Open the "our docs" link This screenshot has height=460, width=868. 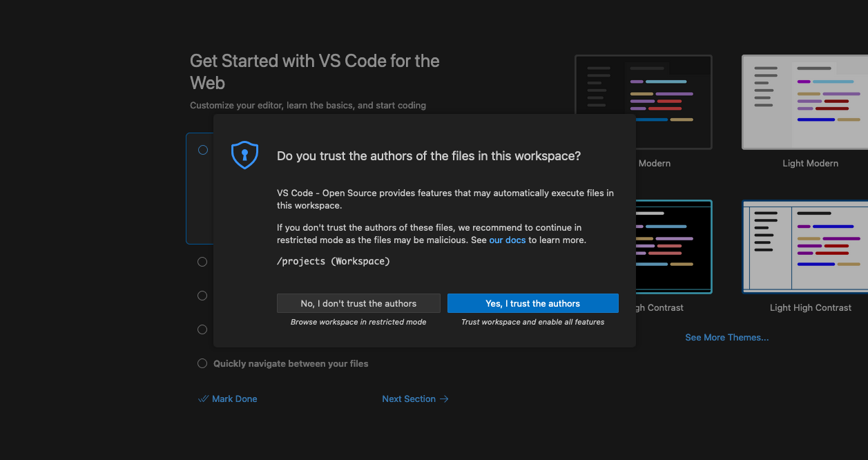[508, 240]
